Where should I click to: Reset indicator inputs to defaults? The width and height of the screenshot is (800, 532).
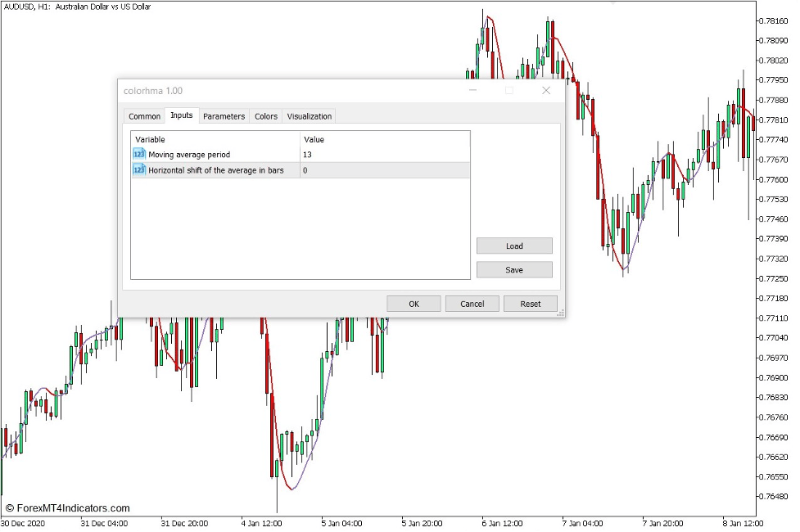pyautogui.click(x=531, y=303)
